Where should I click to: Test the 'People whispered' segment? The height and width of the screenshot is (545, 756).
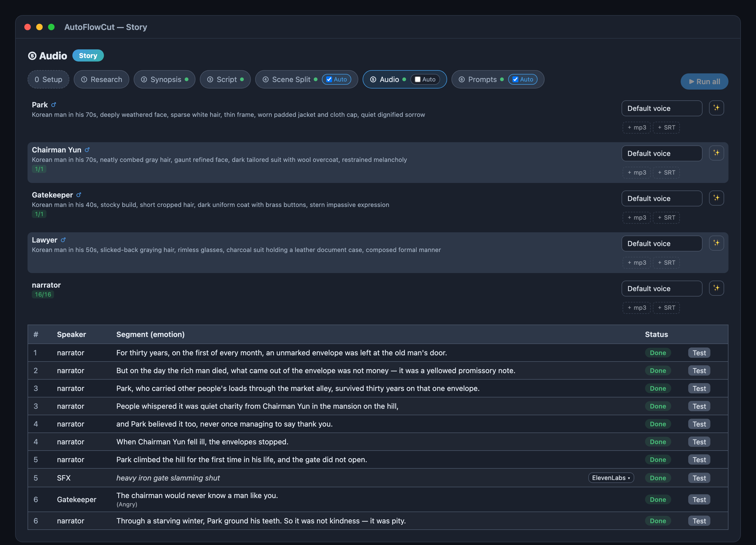(x=699, y=406)
